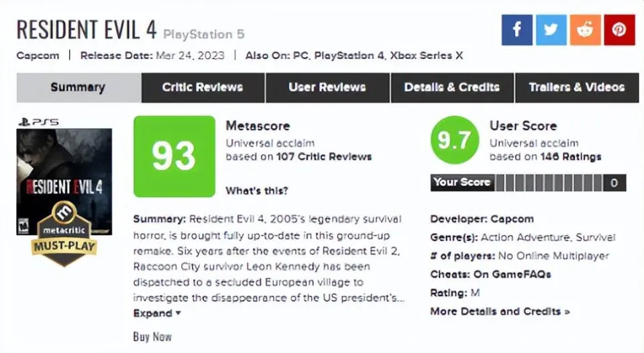This screenshot has width=644, height=353.
Task: Share the page on Facebook
Action: click(517, 30)
